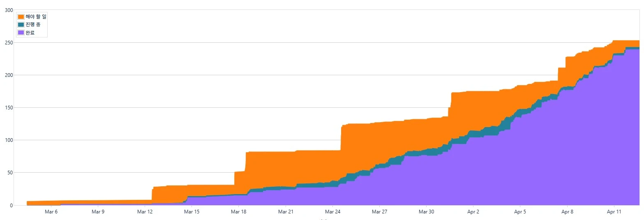644x220 pixels.
Task: Toggle the 완료 legend label
Action: click(30, 32)
